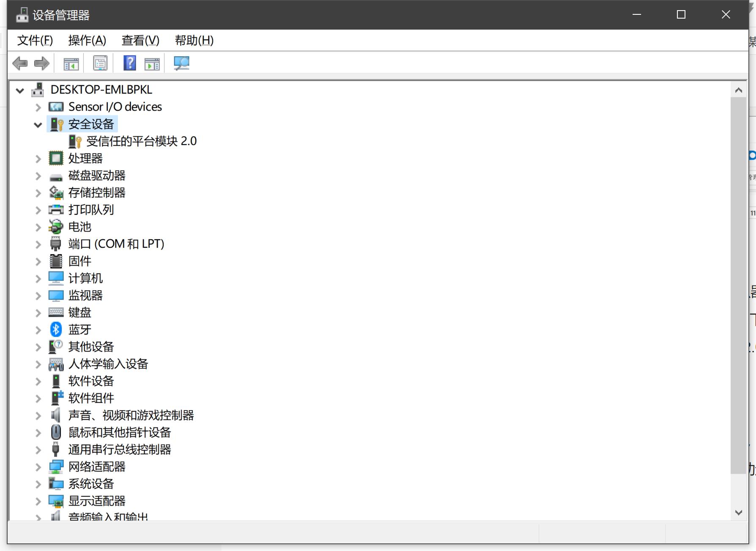Click the processor chip icon beside 处理器
Image resolution: width=756 pixels, height=551 pixels.
[56, 159]
